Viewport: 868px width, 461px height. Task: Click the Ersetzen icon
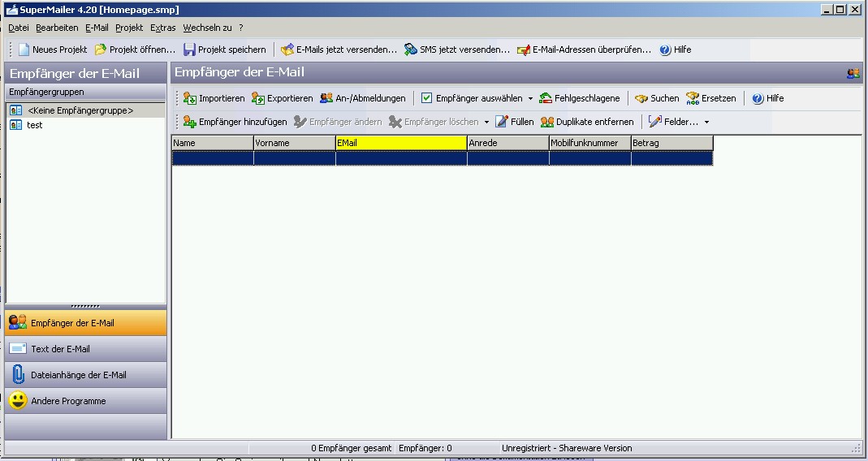click(693, 98)
